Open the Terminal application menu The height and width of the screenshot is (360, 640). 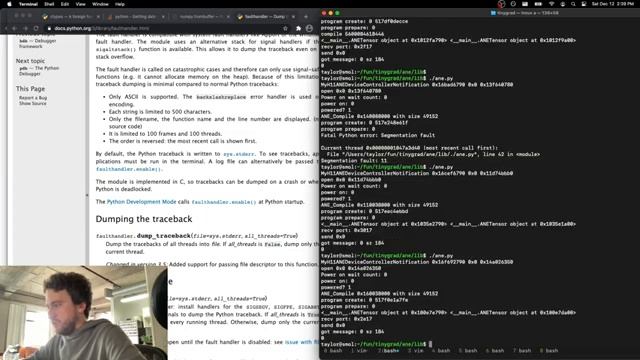point(28,4)
